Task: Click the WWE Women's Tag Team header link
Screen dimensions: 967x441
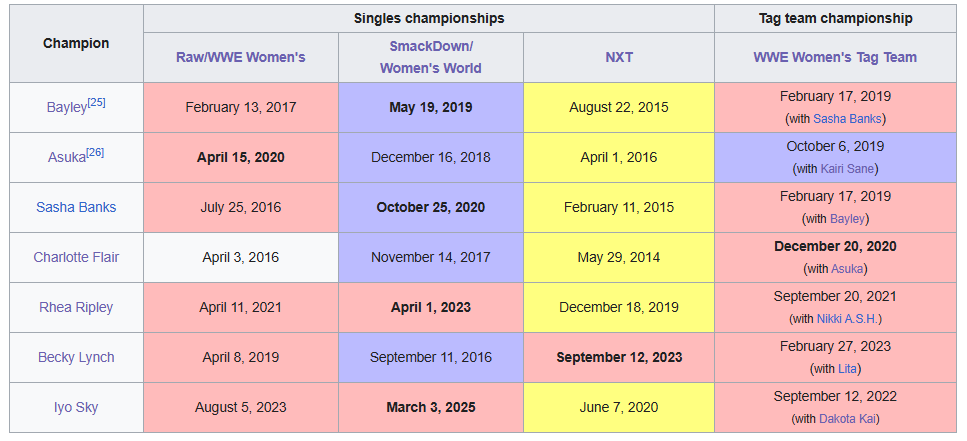Action: [835, 57]
